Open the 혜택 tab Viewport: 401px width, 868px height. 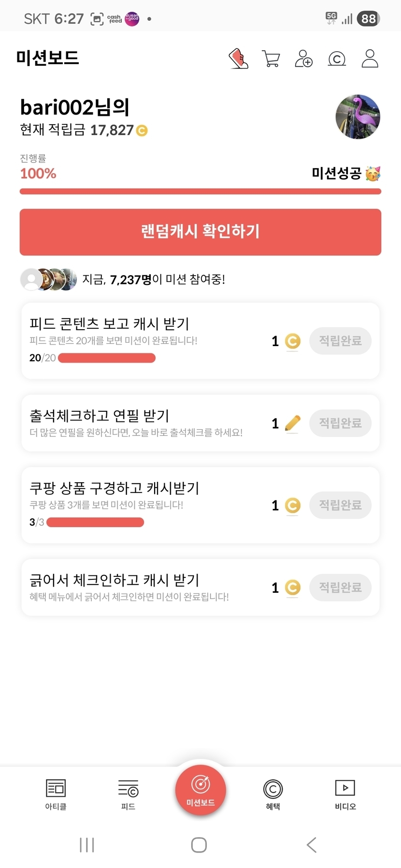273,794
